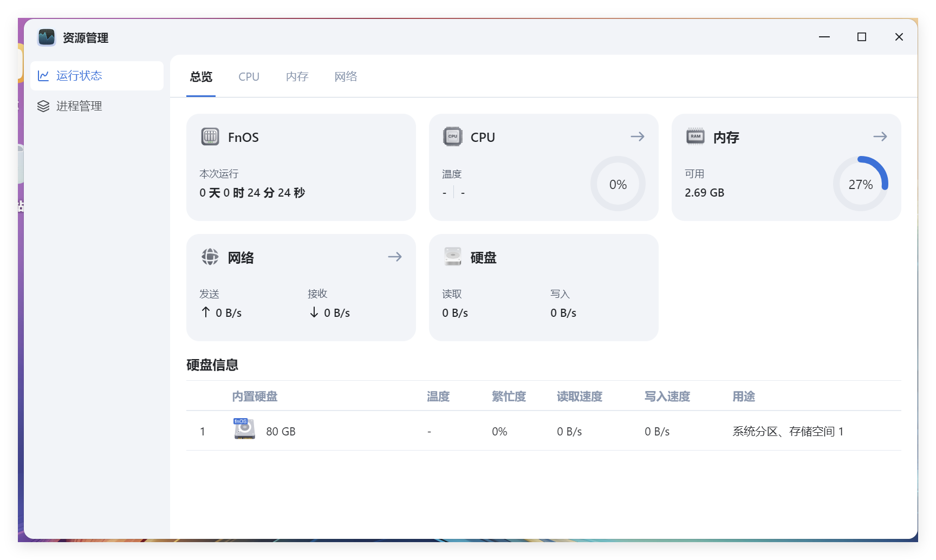Click the 进程管理 layers icon
The image size is (936, 560).
[43, 106]
